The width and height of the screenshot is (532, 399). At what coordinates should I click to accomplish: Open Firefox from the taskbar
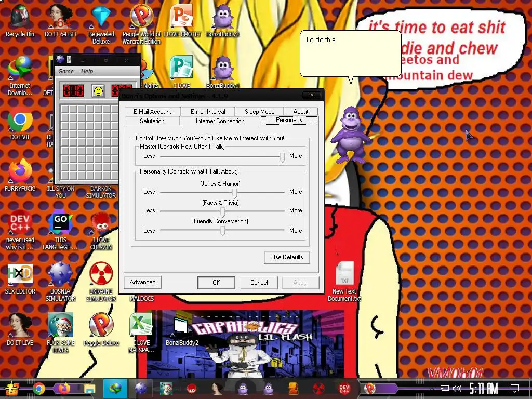click(x=64, y=389)
